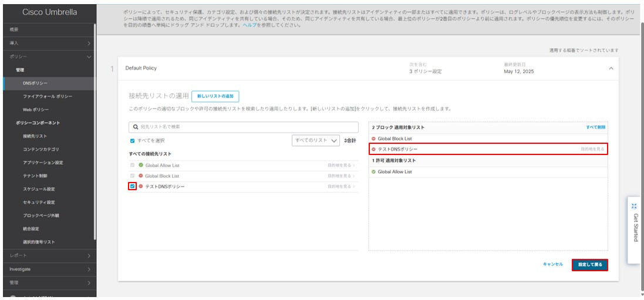
Task: Click the すべて削除 link
Action: coord(595,127)
